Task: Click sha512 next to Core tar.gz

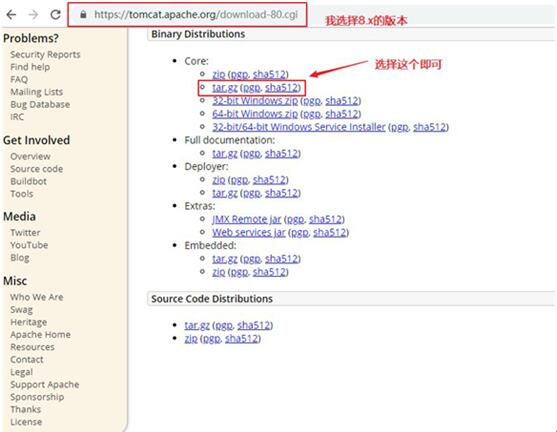Action: tap(281, 87)
